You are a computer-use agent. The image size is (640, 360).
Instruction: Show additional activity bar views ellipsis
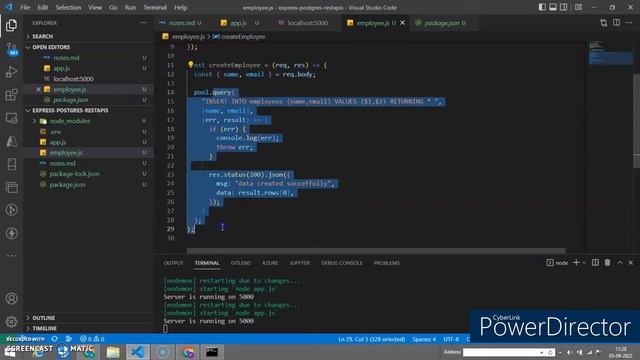pyautogui.click(x=11, y=256)
